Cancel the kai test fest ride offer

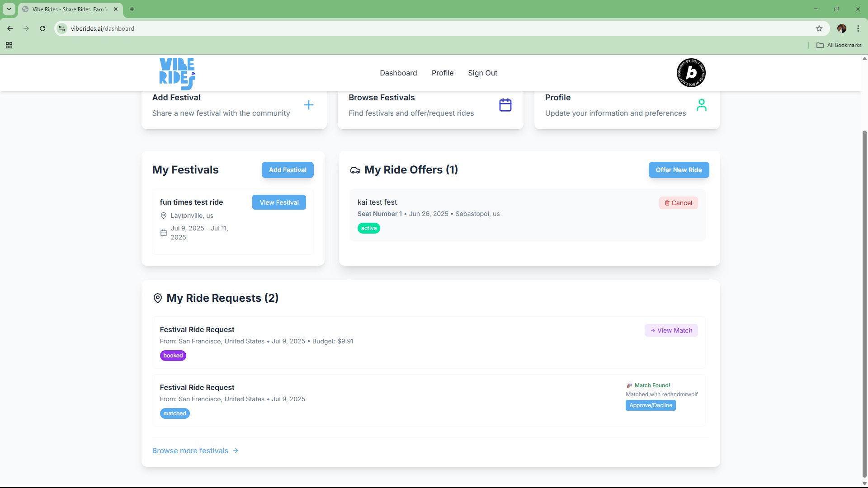(678, 203)
